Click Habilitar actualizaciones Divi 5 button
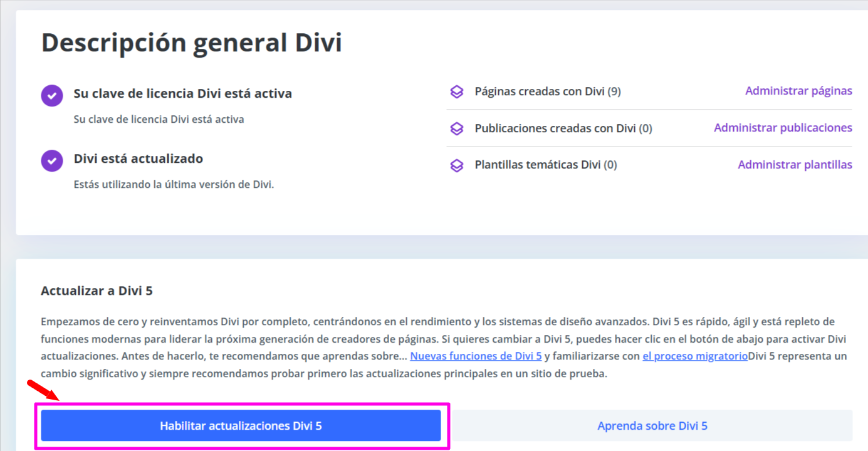 pyautogui.click(x=241, y=426)
